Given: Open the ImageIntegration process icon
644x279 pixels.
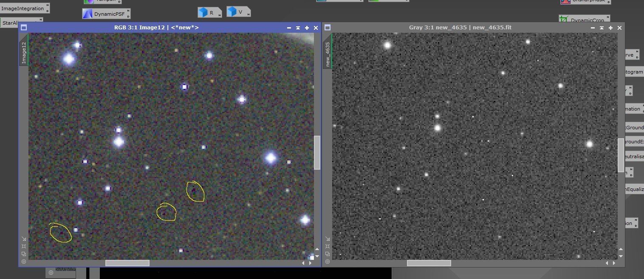Looking at the screenshot, I should click(25, 9).
